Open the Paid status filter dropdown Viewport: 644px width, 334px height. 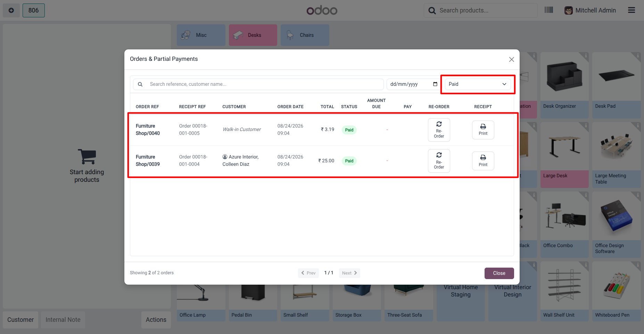[x=478, y=84]
